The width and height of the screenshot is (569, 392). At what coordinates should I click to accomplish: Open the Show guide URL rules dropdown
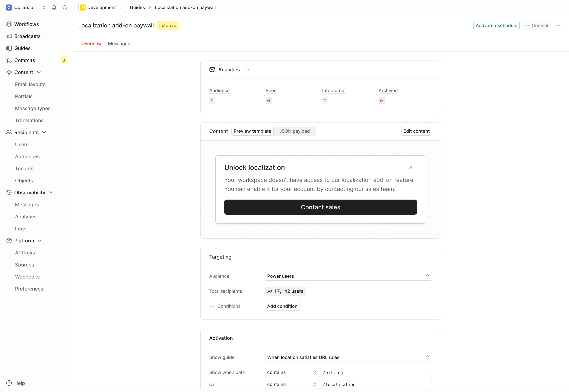tap(348, 357)
